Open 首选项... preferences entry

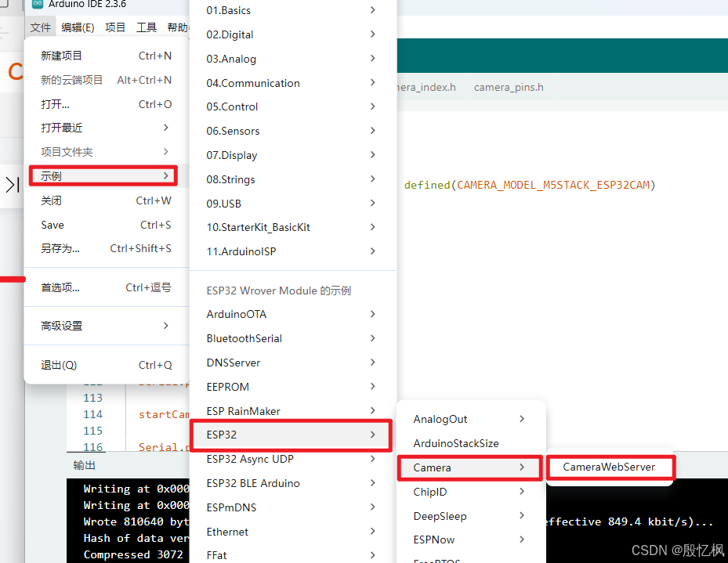(x=107, y=287)
